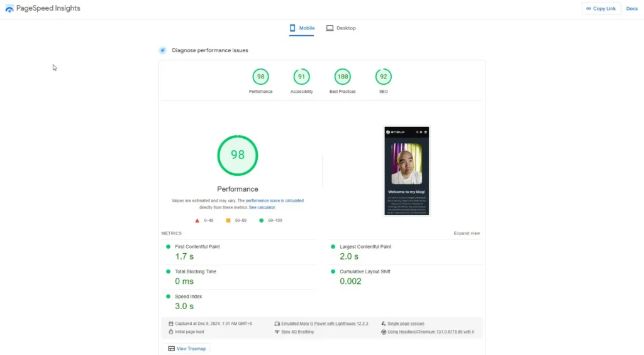Switch to the Desktop tab
Screen dimensions: 644x355
341,28
